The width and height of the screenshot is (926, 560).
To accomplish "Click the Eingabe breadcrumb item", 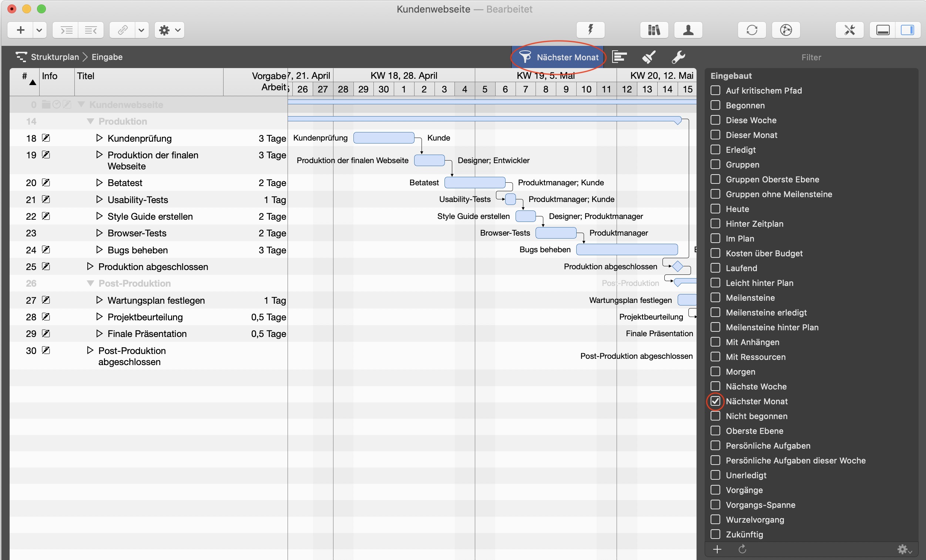I will (107, 57).
